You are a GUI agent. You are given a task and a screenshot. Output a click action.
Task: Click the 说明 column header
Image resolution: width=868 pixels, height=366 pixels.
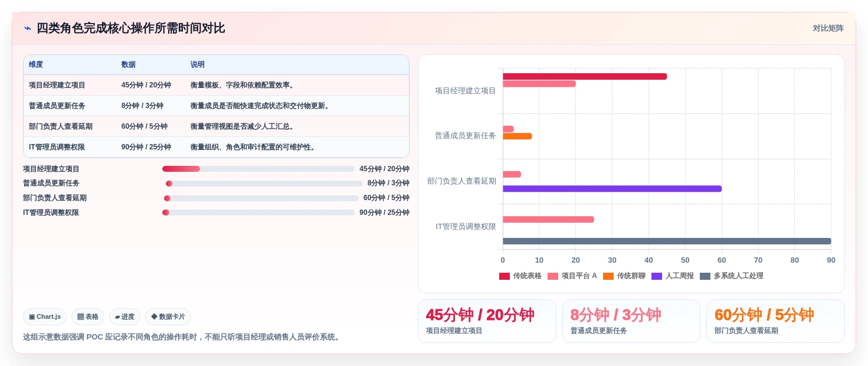(198, 64)
